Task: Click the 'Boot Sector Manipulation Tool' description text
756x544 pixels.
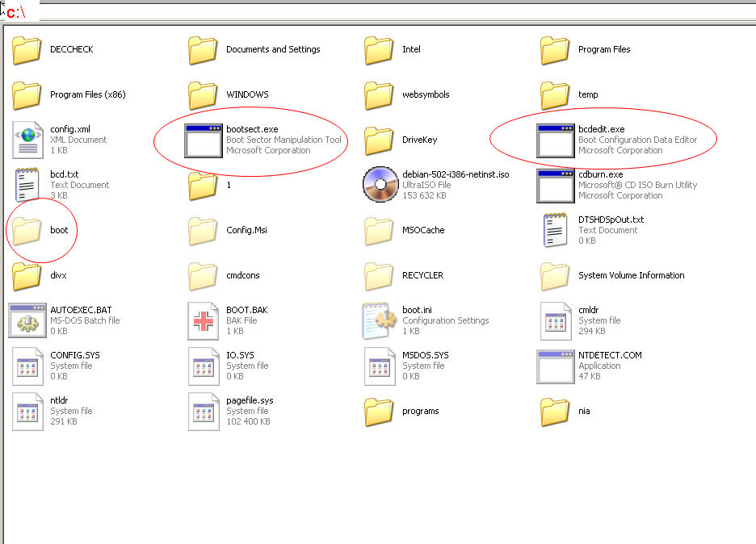Action: (283, 140)
